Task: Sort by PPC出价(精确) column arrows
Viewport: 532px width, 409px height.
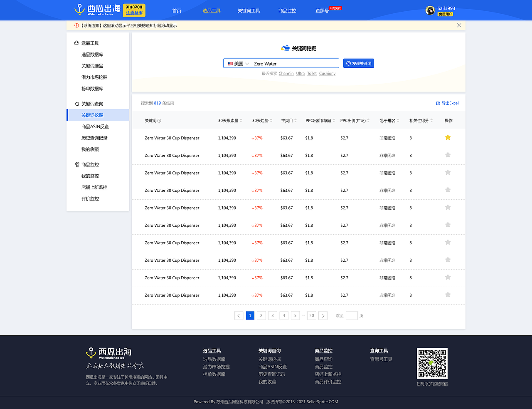Action: pos(334,121)
